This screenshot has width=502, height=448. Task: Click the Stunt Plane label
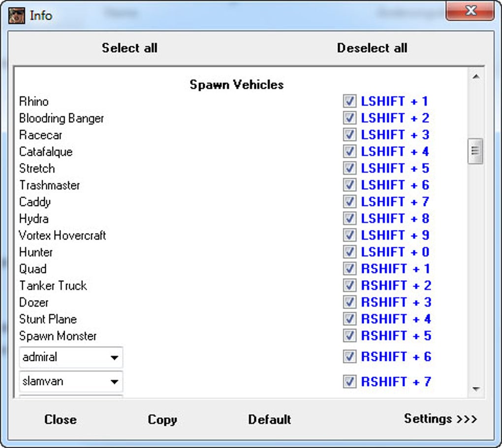pos(48,319)
